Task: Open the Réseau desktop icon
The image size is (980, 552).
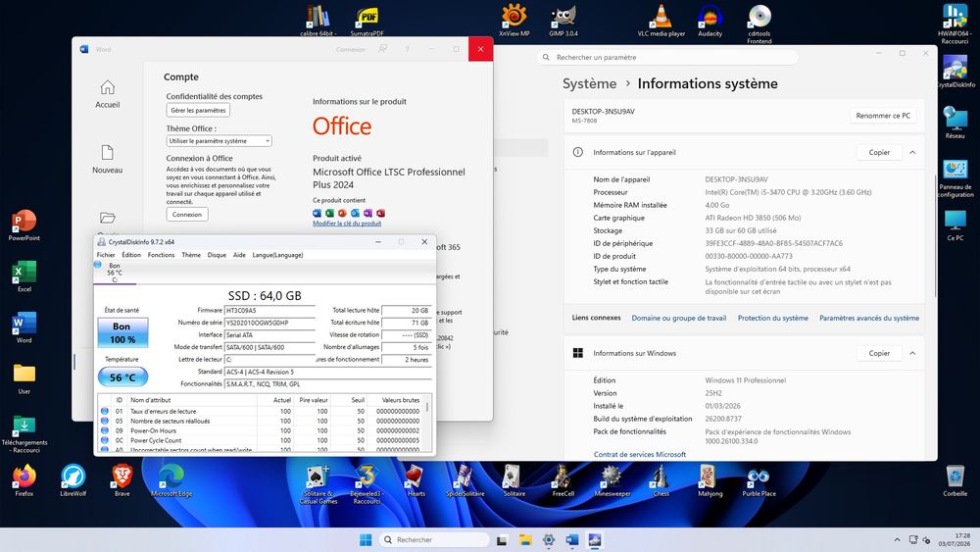Action: coord(955,122)
